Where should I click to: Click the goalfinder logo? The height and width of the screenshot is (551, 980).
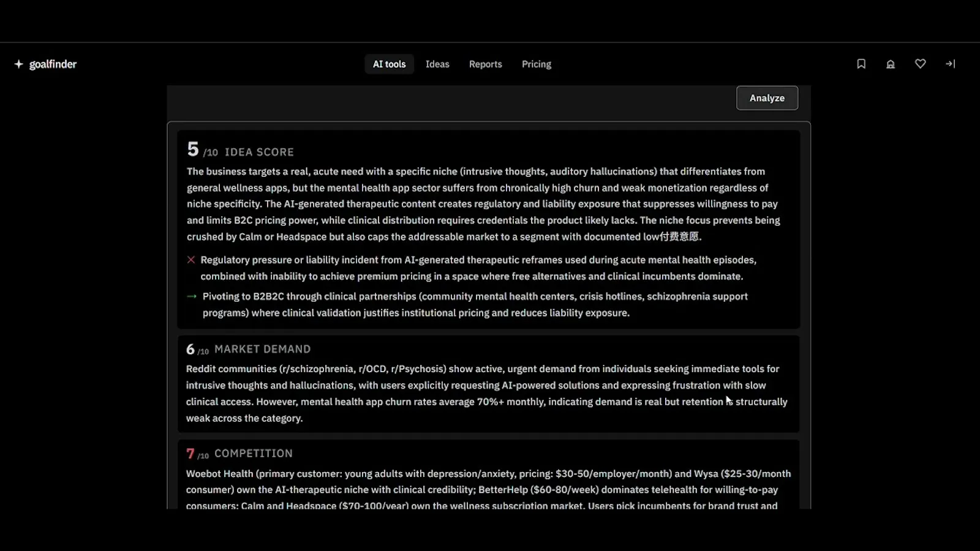45,64
